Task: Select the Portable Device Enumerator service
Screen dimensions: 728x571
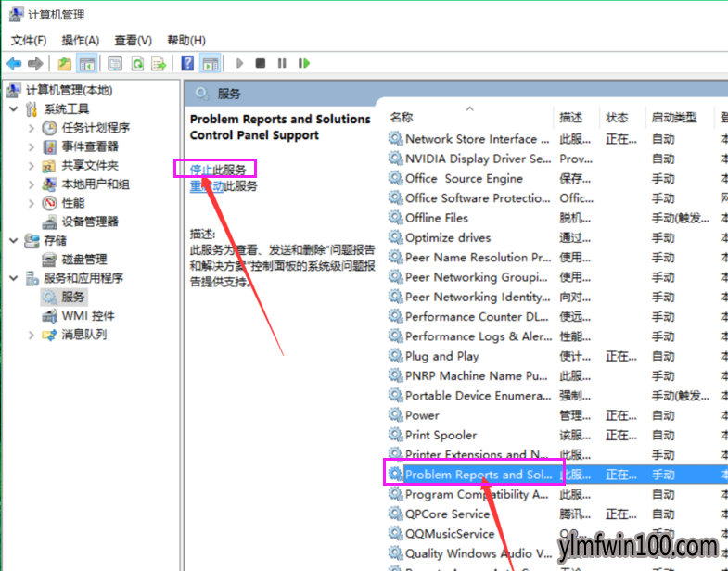Action: (478, 396)
